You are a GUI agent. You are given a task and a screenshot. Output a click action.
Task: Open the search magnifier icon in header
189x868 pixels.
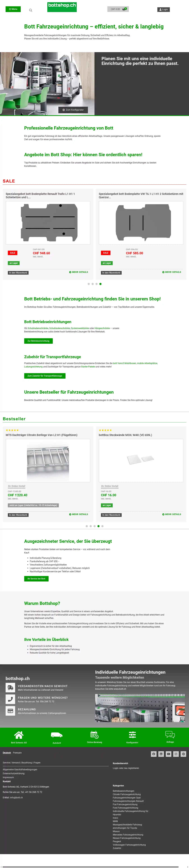point(31,10)
